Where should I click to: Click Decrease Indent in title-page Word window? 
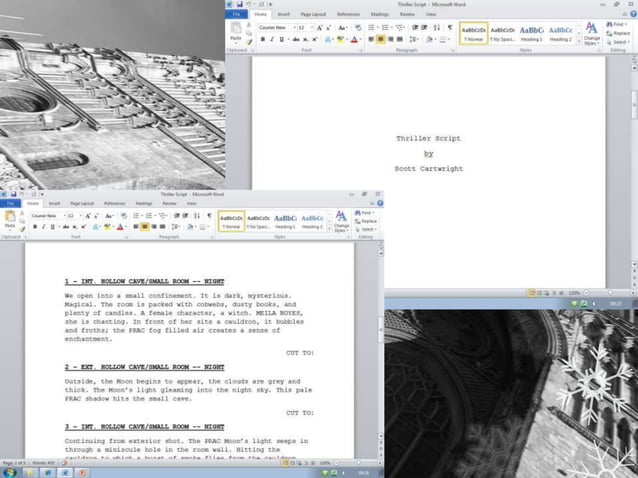[415, 28]
